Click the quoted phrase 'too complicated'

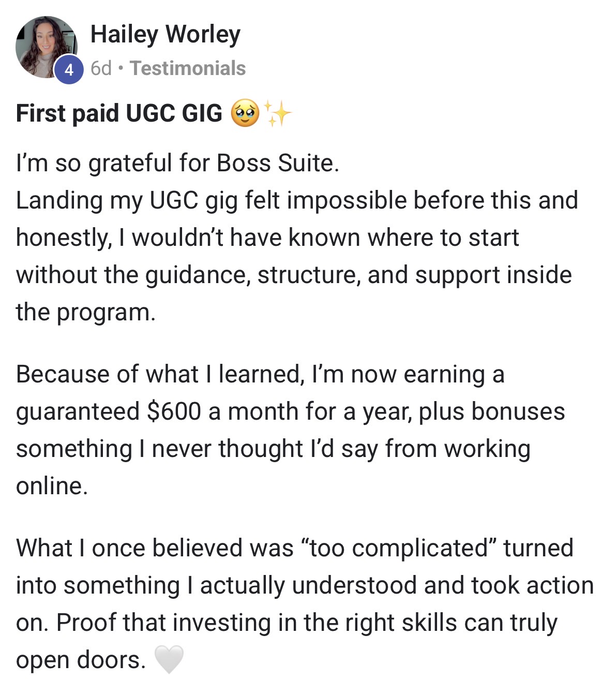(398, 548)
